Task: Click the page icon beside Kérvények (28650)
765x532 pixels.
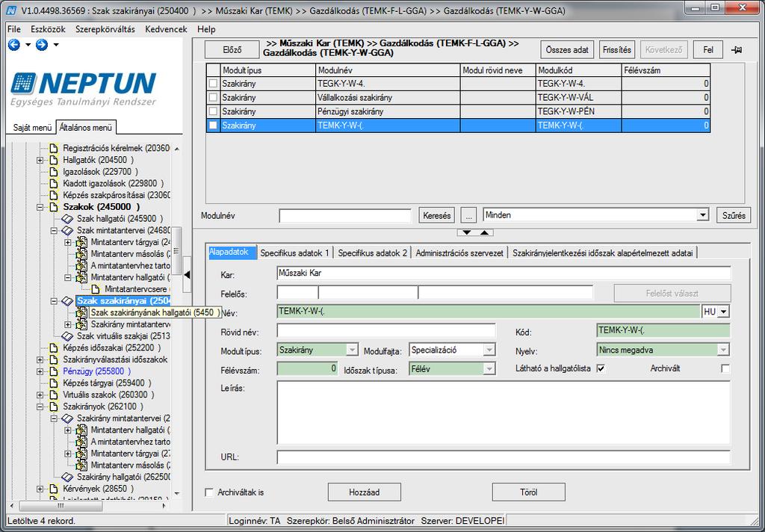Action: (x=55, y=489)
